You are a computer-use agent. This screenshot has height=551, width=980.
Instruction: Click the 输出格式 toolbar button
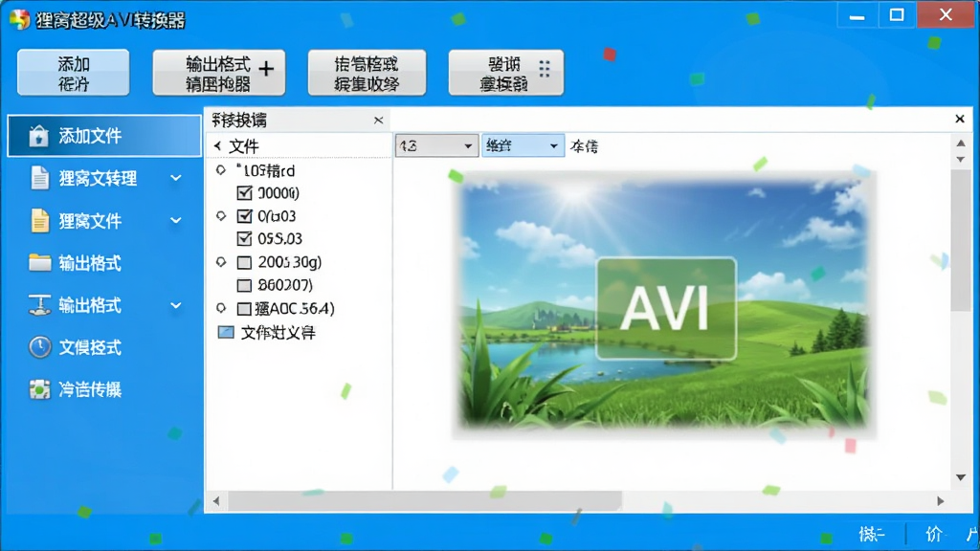tap(219, 73)
